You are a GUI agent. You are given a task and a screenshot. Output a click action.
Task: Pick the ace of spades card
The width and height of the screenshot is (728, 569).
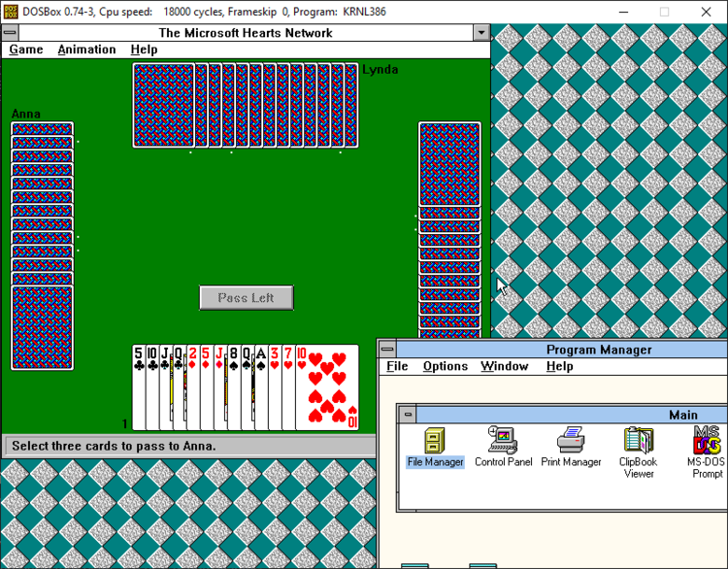pos(260,388)
